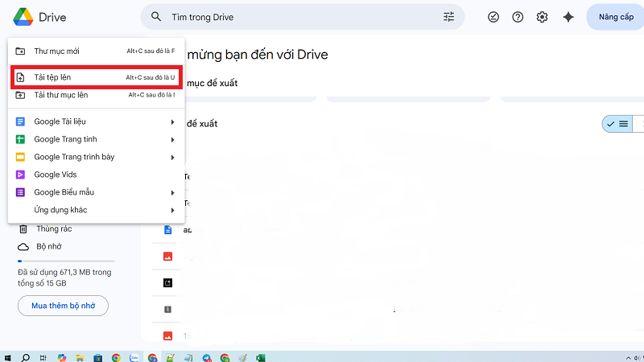Click Mua thêm bộ nhớ button
Viewport: 644px width, 362px height.
(63, 306)
